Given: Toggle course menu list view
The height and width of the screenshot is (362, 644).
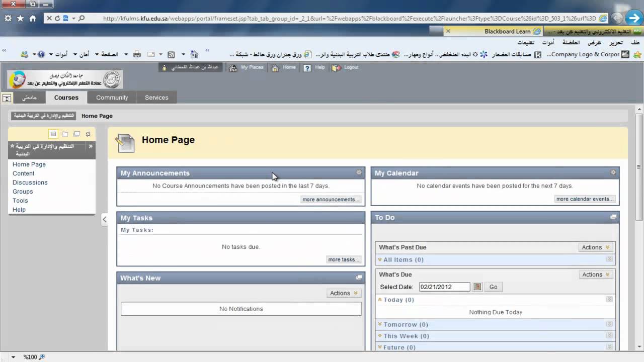Looking at the screenshot, I should coord(53,134).
